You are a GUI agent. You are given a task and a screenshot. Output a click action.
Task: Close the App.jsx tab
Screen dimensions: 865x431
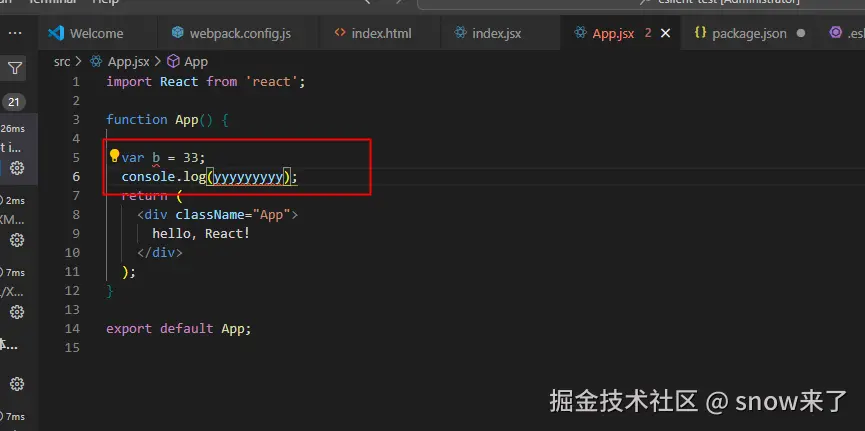click(665, 33)
